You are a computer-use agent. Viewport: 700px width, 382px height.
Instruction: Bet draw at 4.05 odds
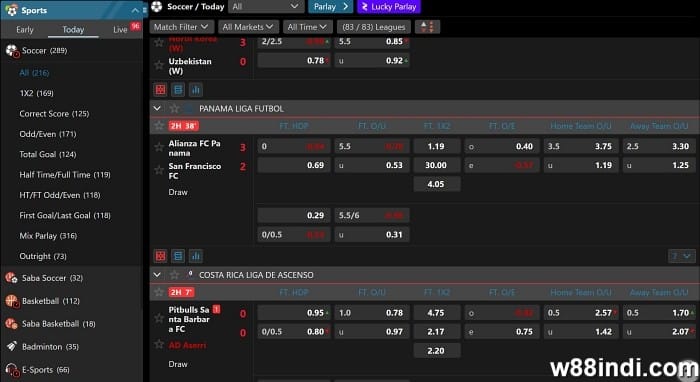(437, 184)
